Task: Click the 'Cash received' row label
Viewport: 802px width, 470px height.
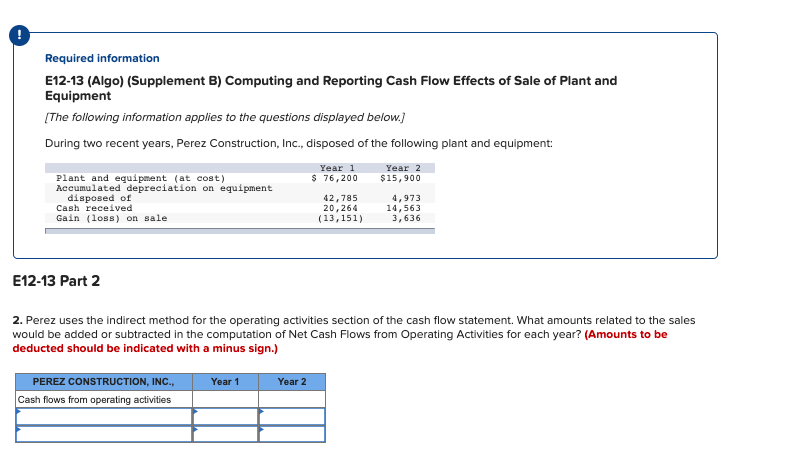Action: pyautogui.click(x=94, y=208)
